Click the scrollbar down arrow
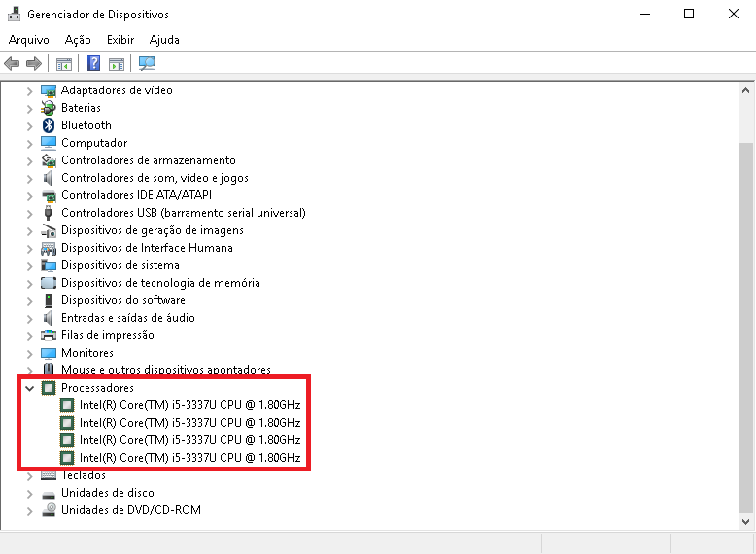 coord(745,521)
